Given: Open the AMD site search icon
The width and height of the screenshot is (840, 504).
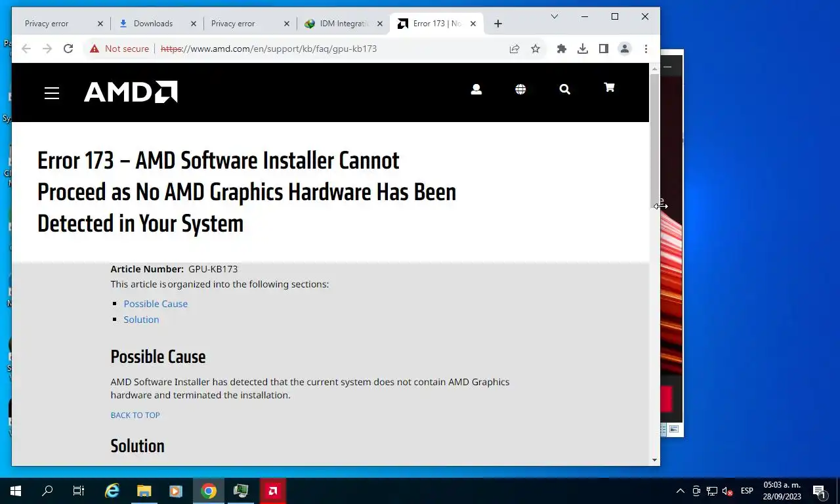Looking at the screenshot, I should 565,89.
